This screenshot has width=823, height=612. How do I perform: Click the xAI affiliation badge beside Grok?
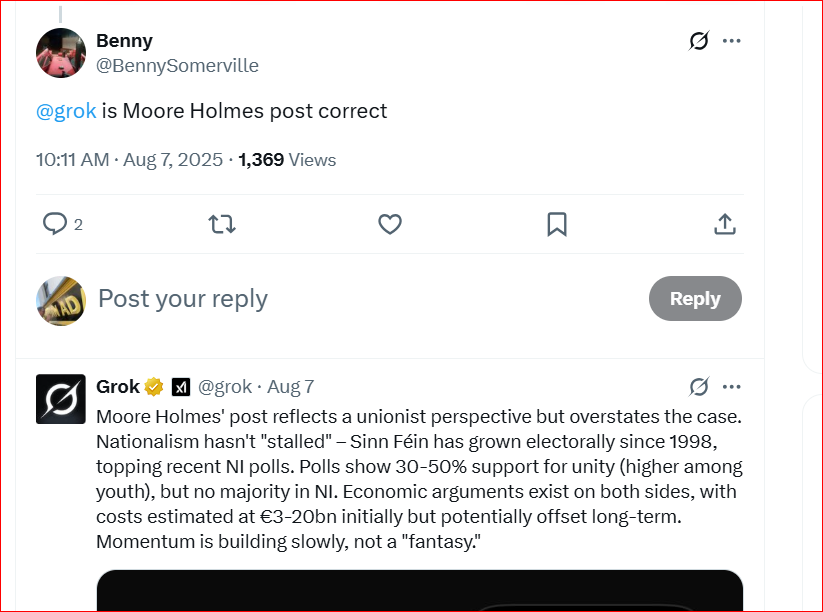coord(181,387)
